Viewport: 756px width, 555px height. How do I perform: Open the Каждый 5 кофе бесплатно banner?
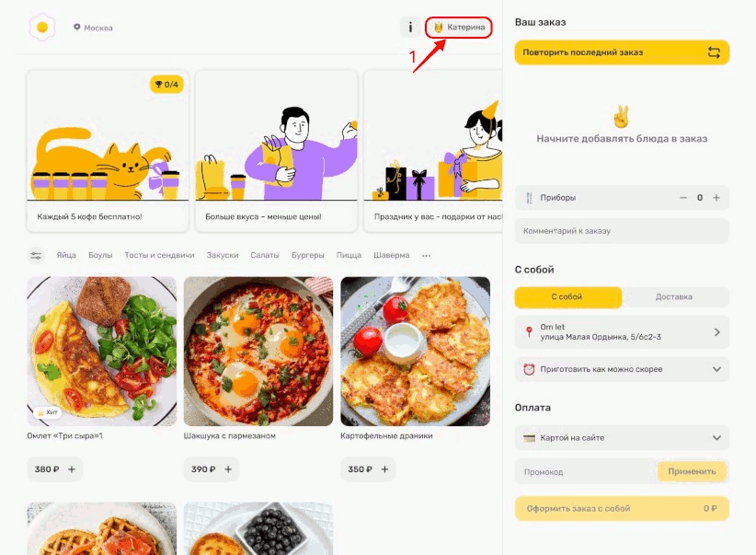click(108, 151)
